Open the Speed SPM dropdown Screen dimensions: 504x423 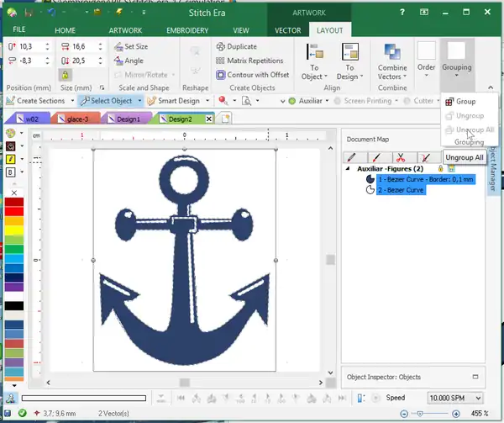[478, 398]
